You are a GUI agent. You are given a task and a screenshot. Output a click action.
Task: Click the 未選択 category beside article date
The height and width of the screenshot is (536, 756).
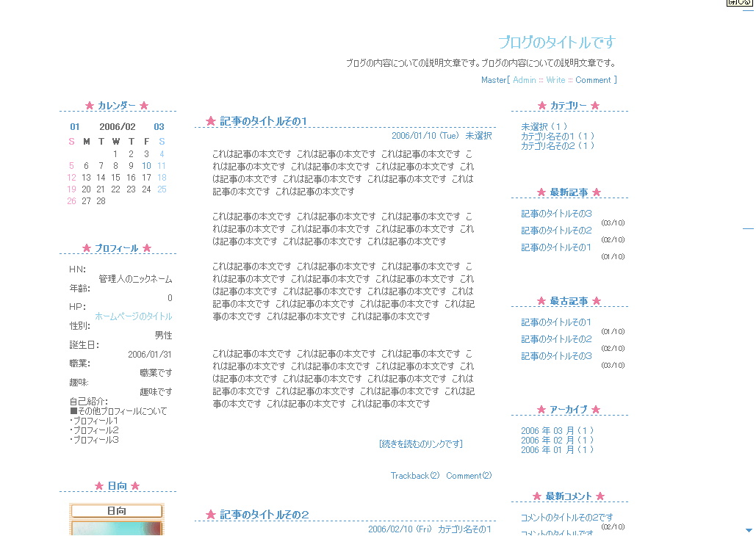pos(478,136)
